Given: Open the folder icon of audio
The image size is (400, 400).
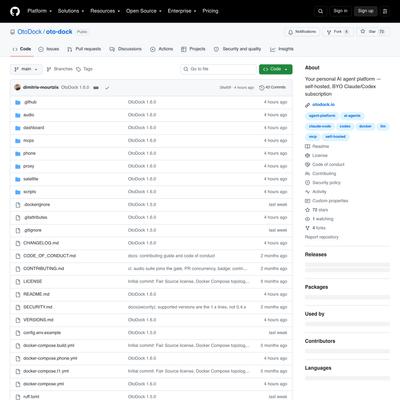Looking at the screenshot, I should [18, 115].
